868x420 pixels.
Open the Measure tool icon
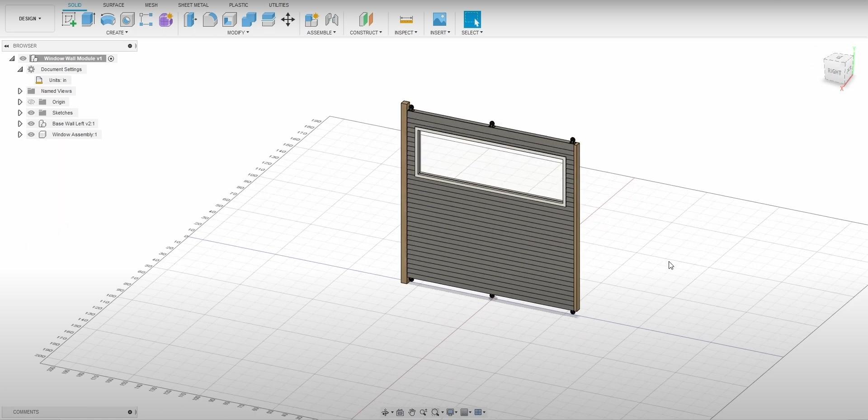tap(406, 19)
